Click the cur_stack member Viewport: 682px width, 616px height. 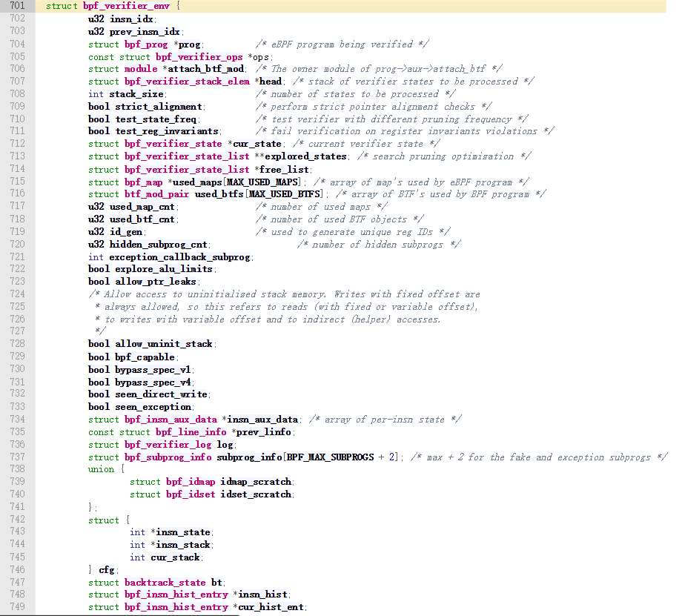(x=175, y=557)
